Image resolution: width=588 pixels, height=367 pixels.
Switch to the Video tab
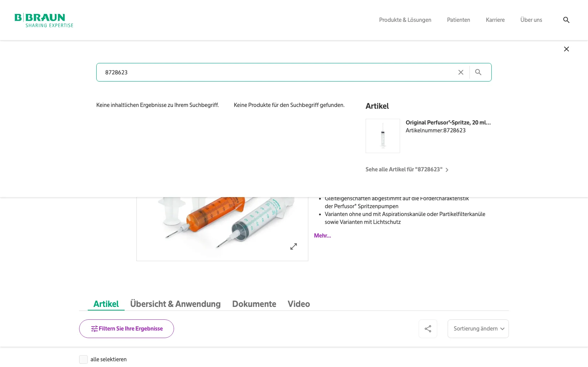tap(299, 304)
